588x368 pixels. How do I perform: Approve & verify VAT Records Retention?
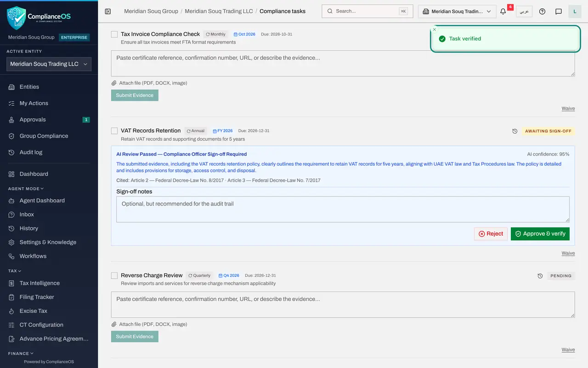540,234
